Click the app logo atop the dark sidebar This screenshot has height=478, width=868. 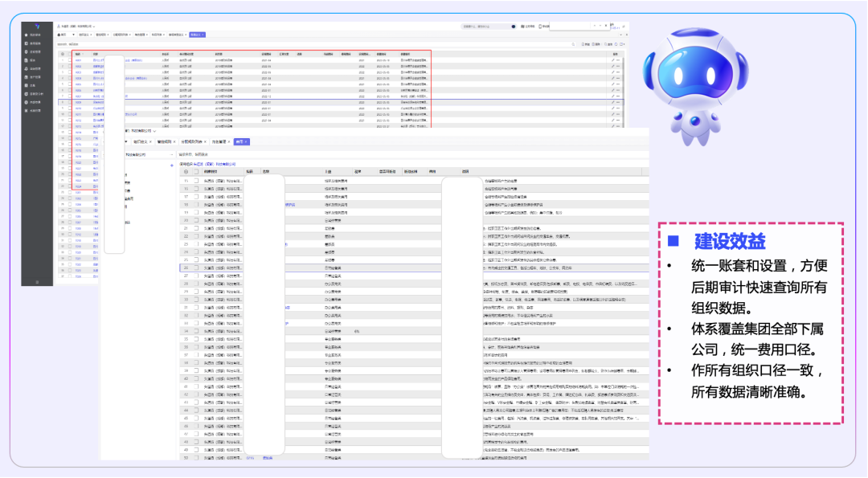coord(36,26)
